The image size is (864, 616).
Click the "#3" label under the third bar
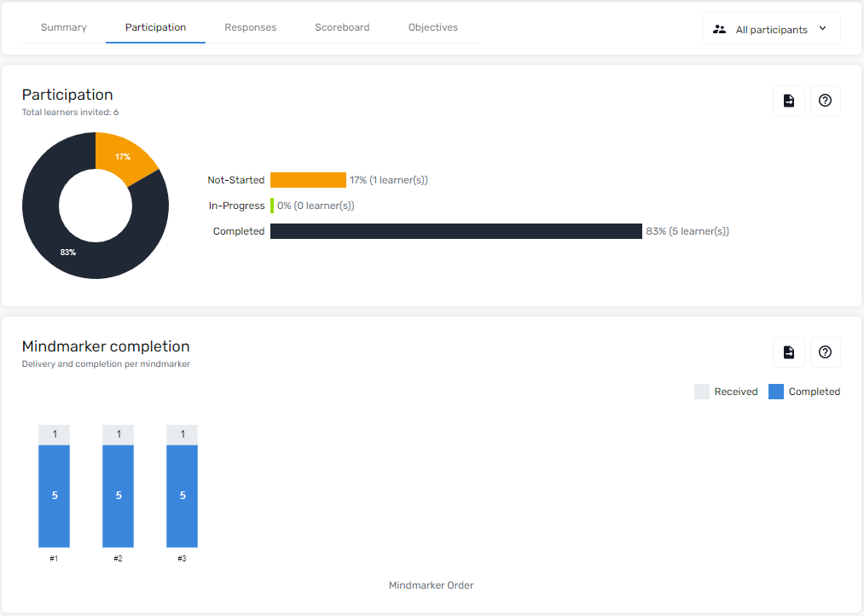[182, 559]
